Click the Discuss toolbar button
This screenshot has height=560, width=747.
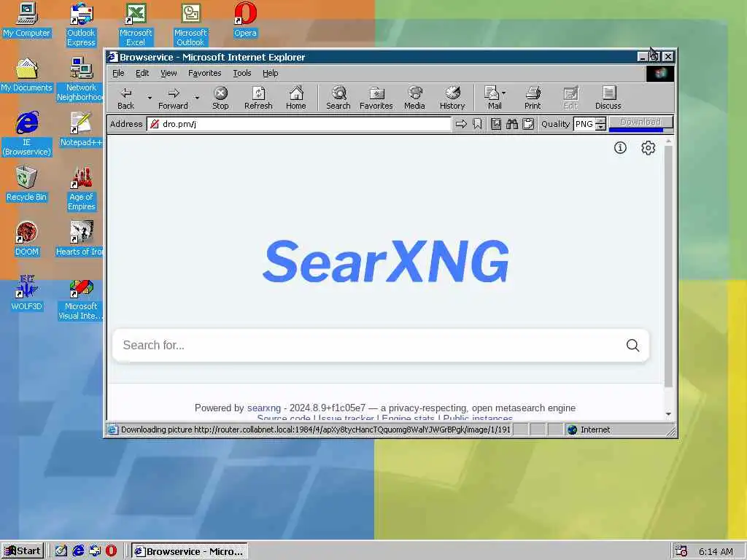coord(608,98)
